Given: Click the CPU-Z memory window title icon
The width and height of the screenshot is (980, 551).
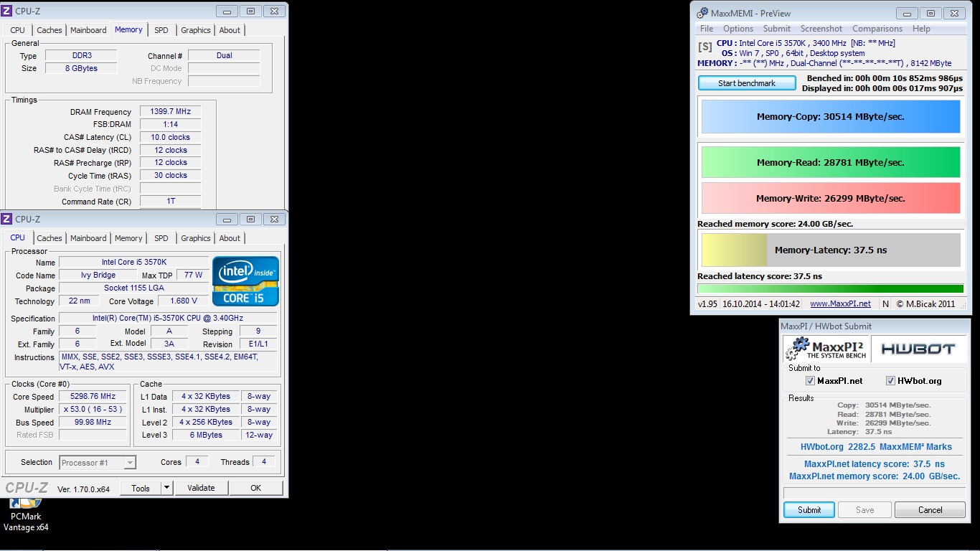Looking at the screenshot, I should 7,11.
